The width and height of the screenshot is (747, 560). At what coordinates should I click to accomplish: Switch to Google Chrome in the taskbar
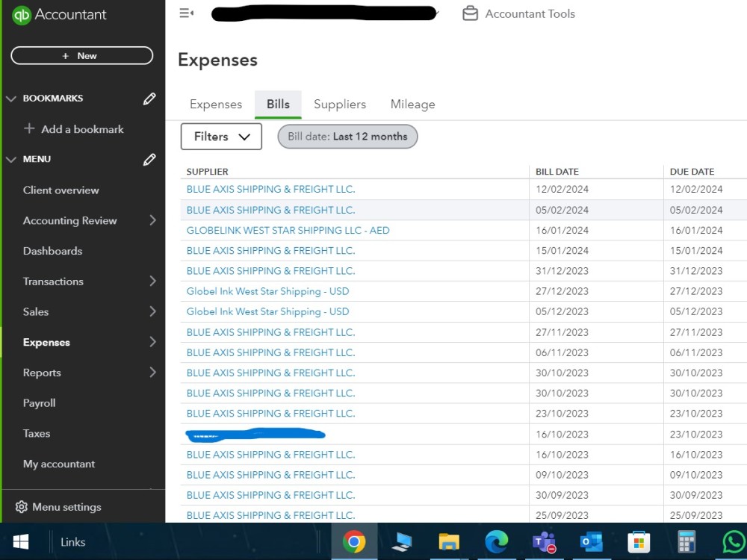tap(354, 541)
